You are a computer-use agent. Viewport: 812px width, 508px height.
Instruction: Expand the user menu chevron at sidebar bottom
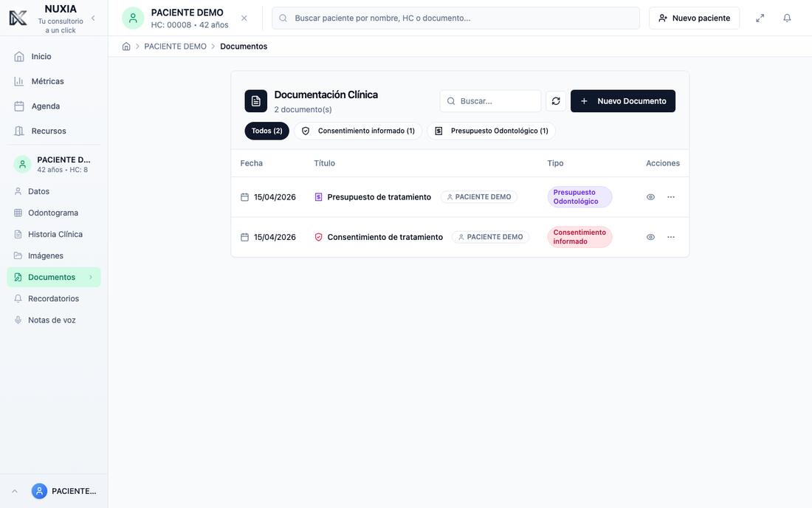pos(15,492)
